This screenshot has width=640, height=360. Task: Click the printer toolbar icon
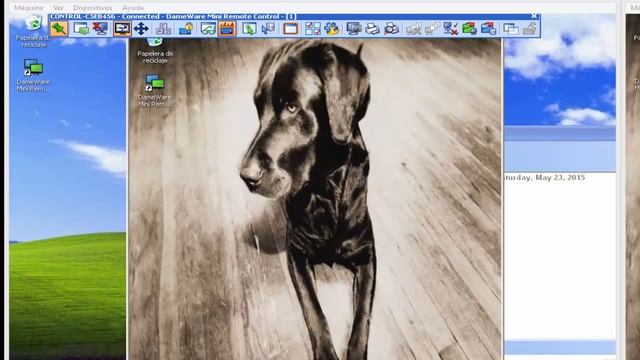[373, 29]
